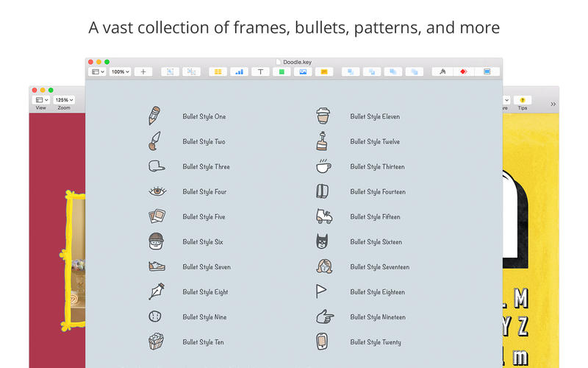Open the 100% zoom dropdown

120,71
